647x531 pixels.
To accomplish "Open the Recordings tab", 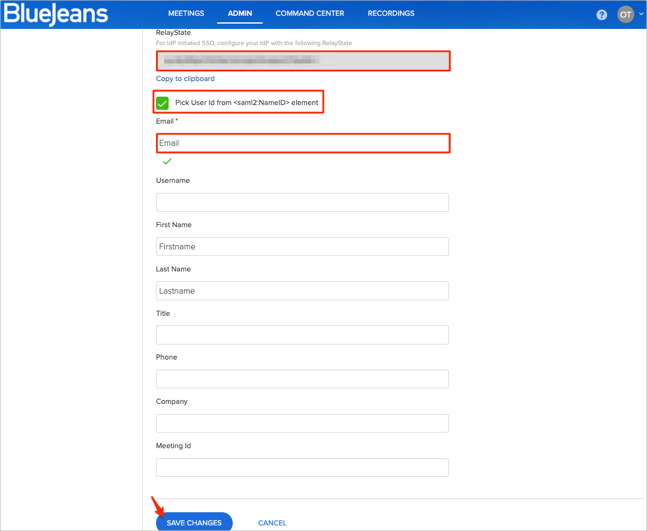I will coord(390,14).
